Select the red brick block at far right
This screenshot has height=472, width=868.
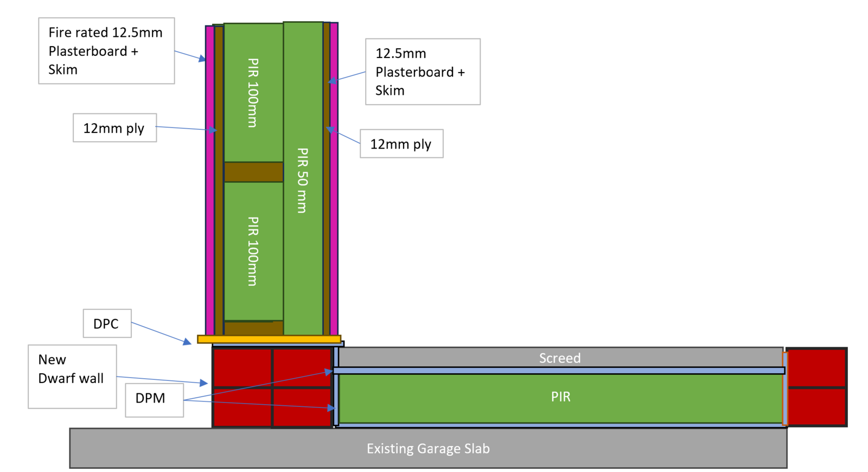[x=816, y=387]
